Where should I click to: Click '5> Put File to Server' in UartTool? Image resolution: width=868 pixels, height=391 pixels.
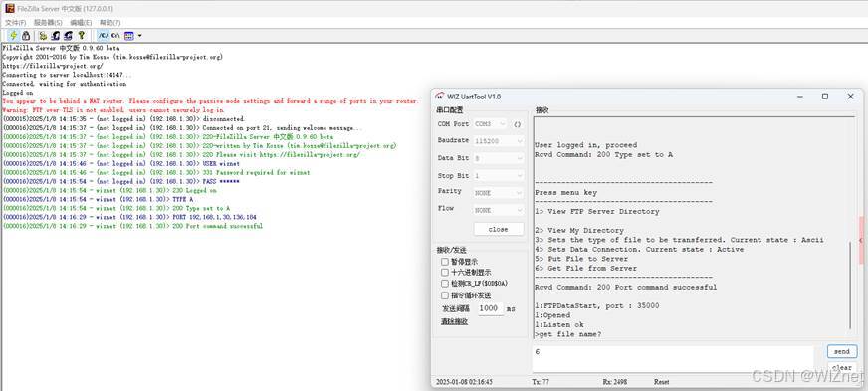click(581, 259)
